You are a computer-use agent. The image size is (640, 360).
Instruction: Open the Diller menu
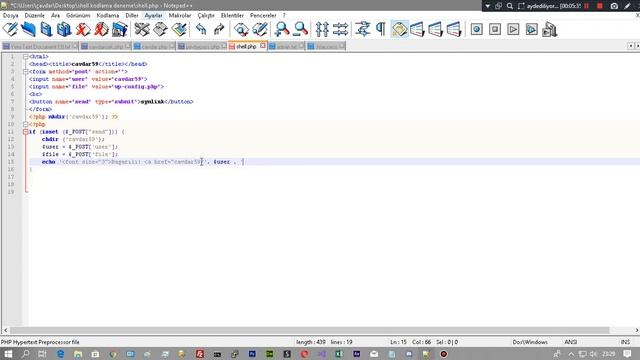click(x=132, y=16)
